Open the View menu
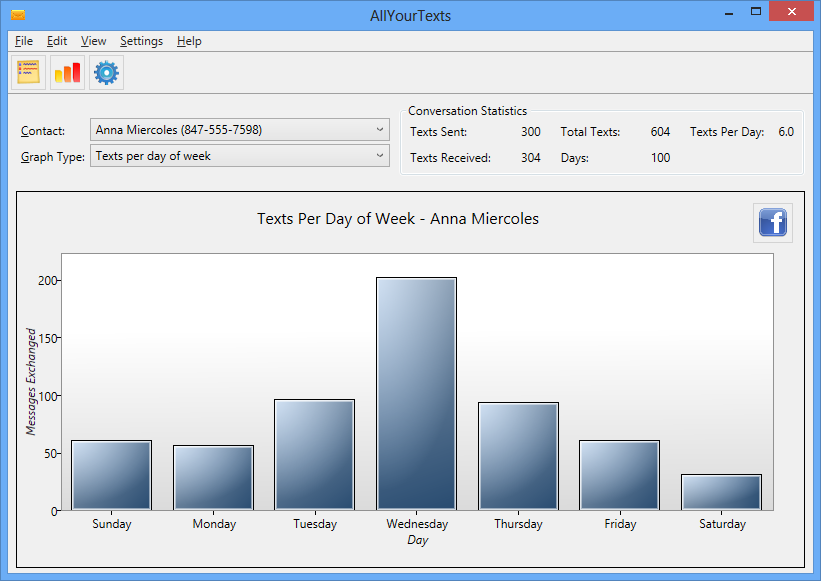Viewport: 821px width, 581px height. pos(93,41)
